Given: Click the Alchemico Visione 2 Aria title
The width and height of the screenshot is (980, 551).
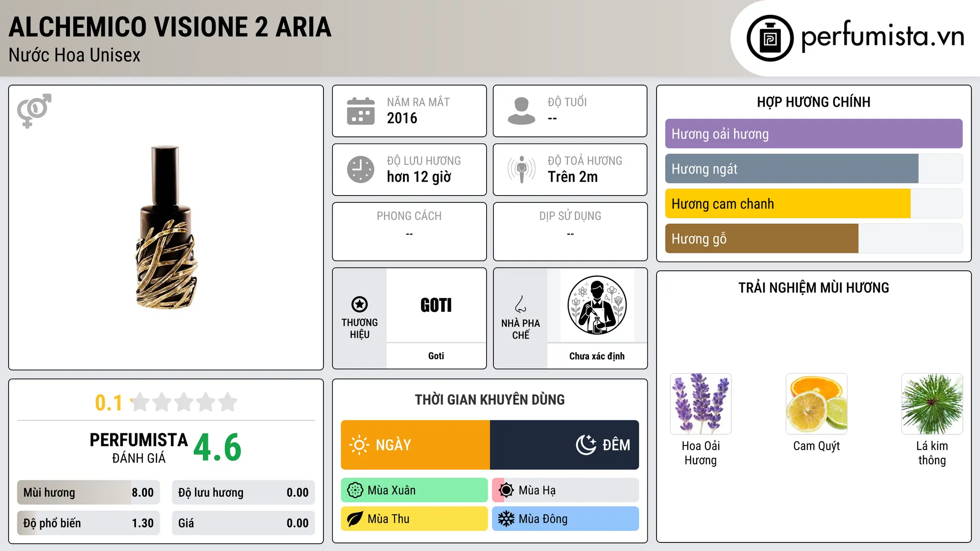Looking at the screenshot, I should [170, 27].
